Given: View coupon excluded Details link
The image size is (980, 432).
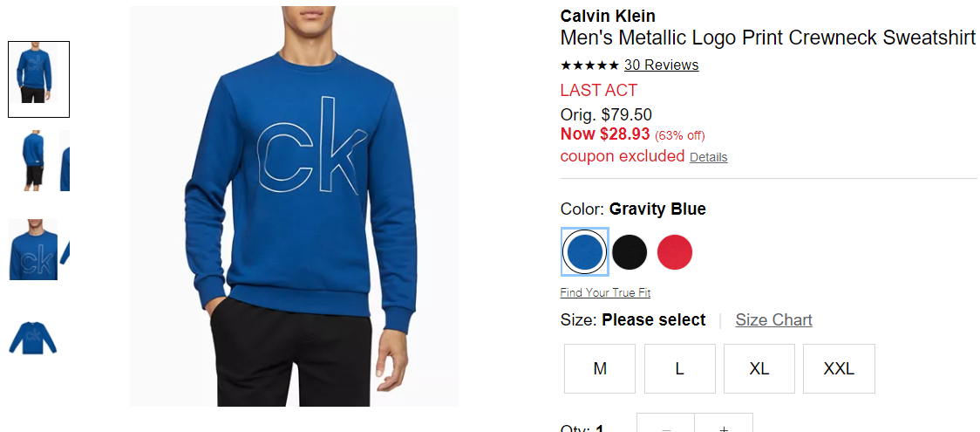Looking at the screenshot, I should click(x=709, y=158).
